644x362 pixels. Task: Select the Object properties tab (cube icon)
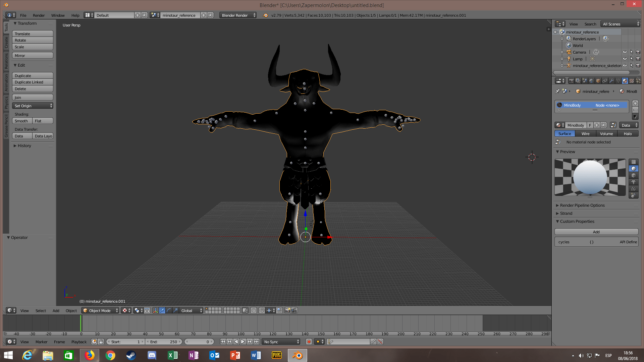[x=597, y=81]
